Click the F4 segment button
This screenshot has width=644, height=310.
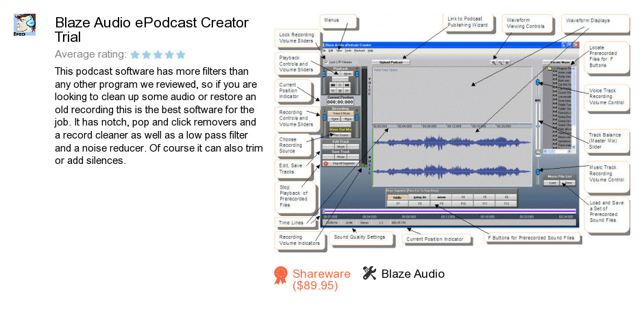point(463,198)
